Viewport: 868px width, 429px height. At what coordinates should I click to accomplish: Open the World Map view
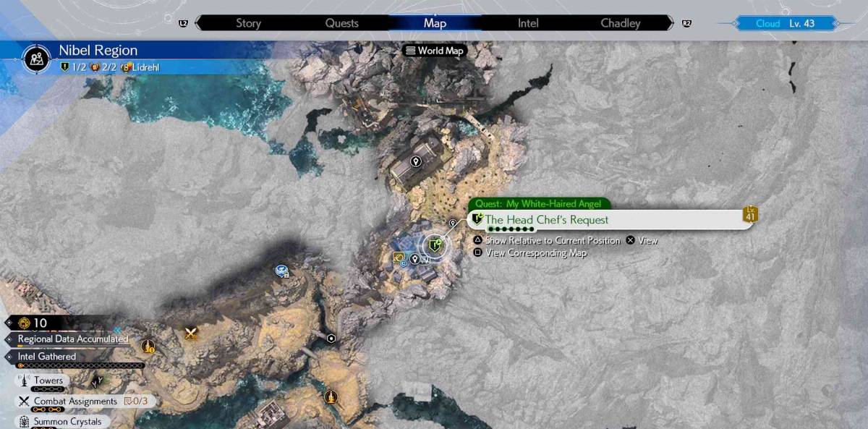(435, 51)
